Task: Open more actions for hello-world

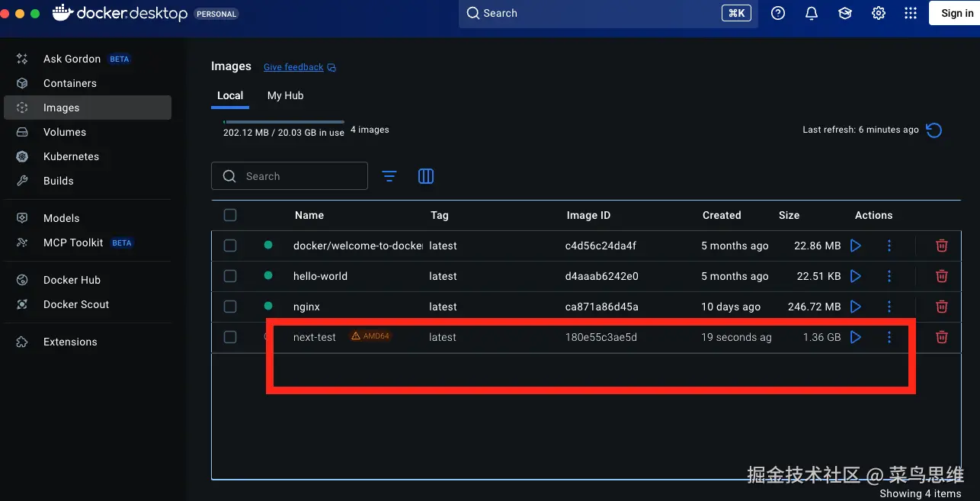Action: [889, 276]
